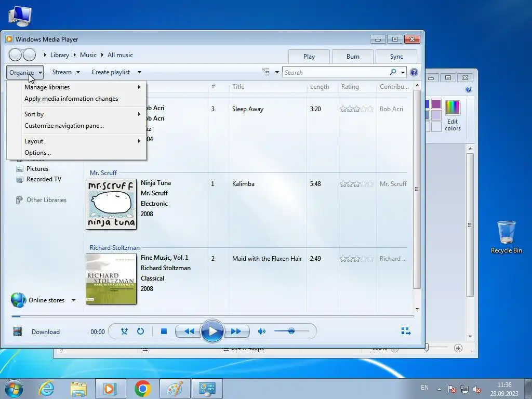Screen dimensions: 532x399
Task: Click the Play button
Action: [212, 331]
